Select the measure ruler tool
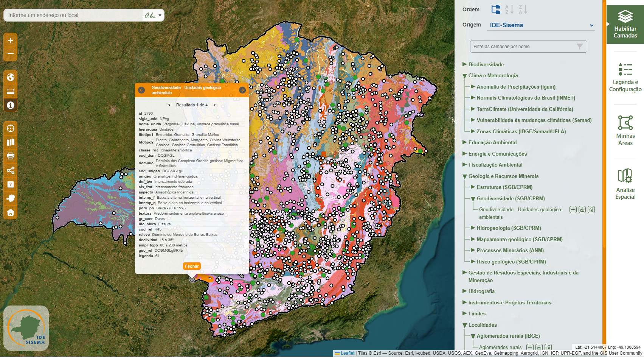 click(x=11, y=91)
